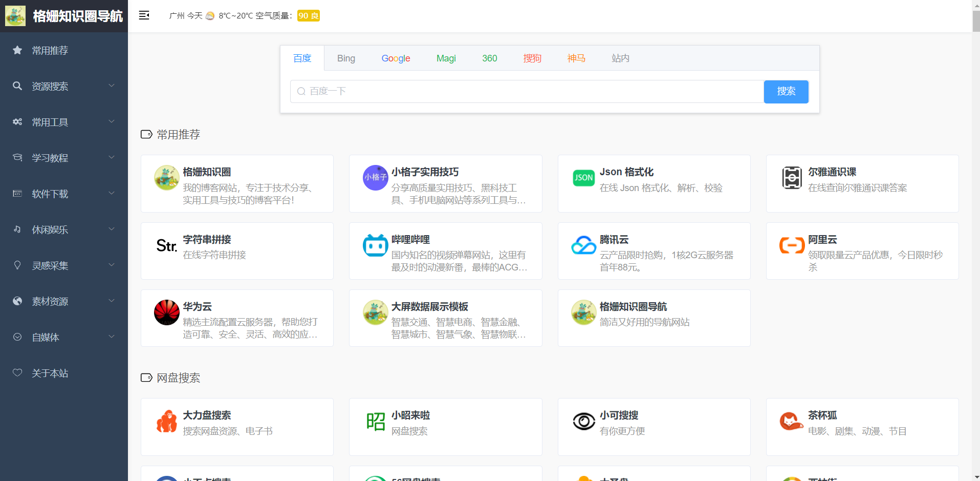
Task: Click the gears icon beside 常用工具
Action: tap(17, 122)
